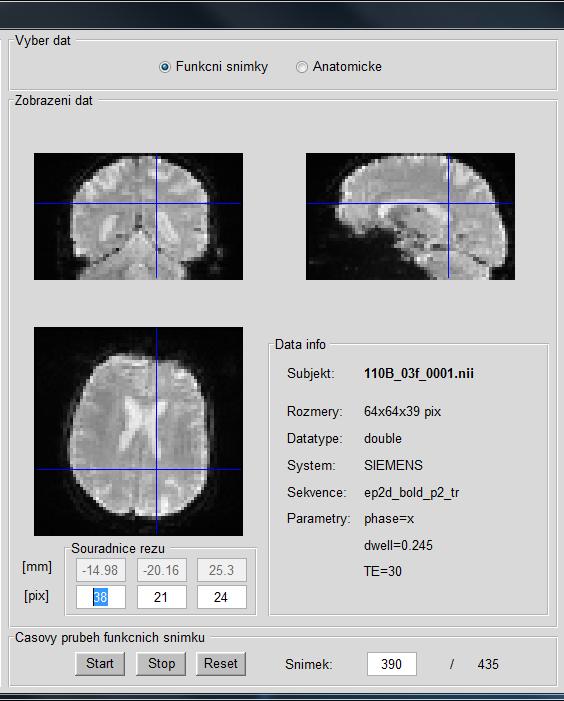Click the Data info panel title

[x=300, y=344]
